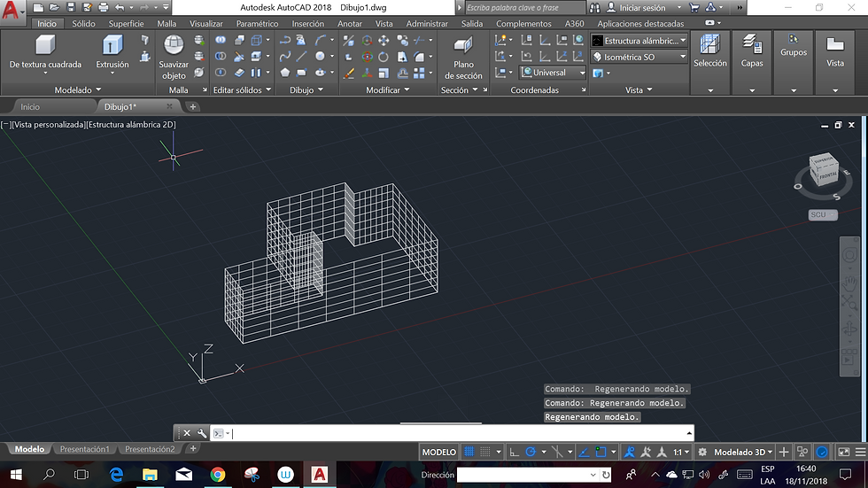
Task: Click the ViewCube in the drawing area
Action: click(x=824, y=172)
